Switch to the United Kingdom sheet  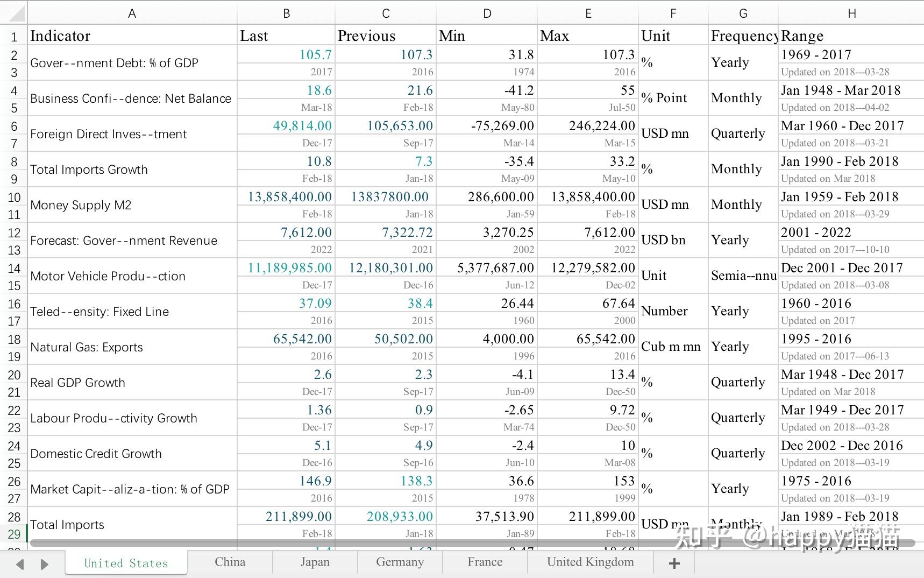[589, 562]
